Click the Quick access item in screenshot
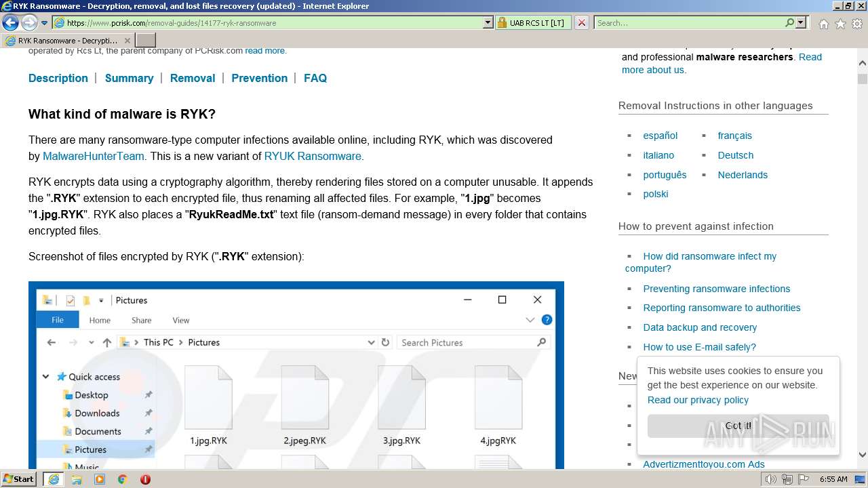The height and width of the screenshot is (488, 868). click(x=94, y=377)
